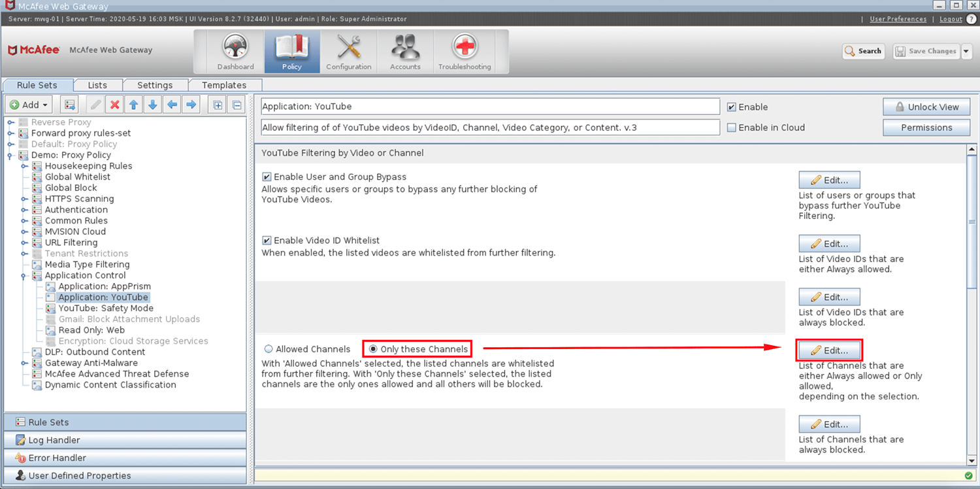Screen dimensions: 980x489
Task: Expand the HTTPS Scanning node
Action: pos(24,199)
